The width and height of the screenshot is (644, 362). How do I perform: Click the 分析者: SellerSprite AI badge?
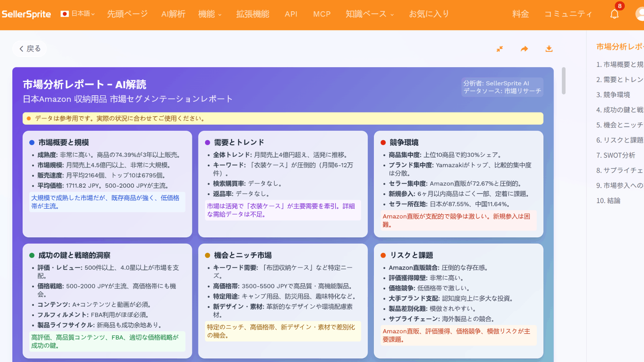pos(502,87)
